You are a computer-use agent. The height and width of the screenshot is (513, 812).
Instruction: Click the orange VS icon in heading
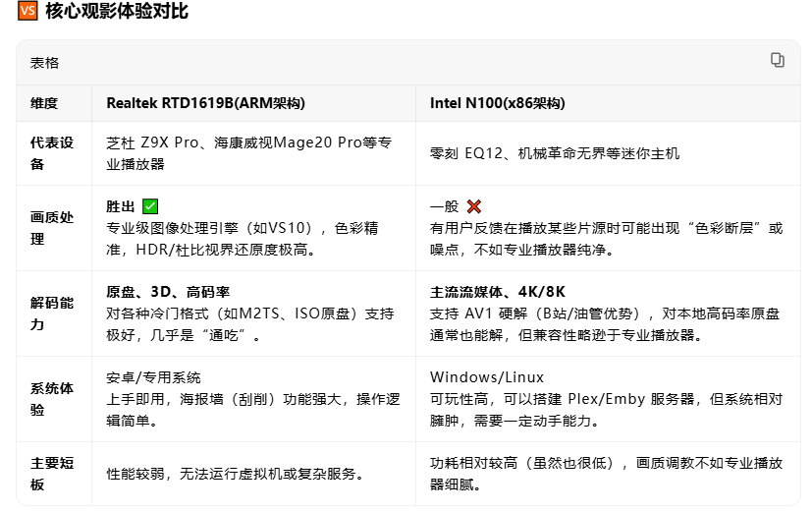[27, 11]
